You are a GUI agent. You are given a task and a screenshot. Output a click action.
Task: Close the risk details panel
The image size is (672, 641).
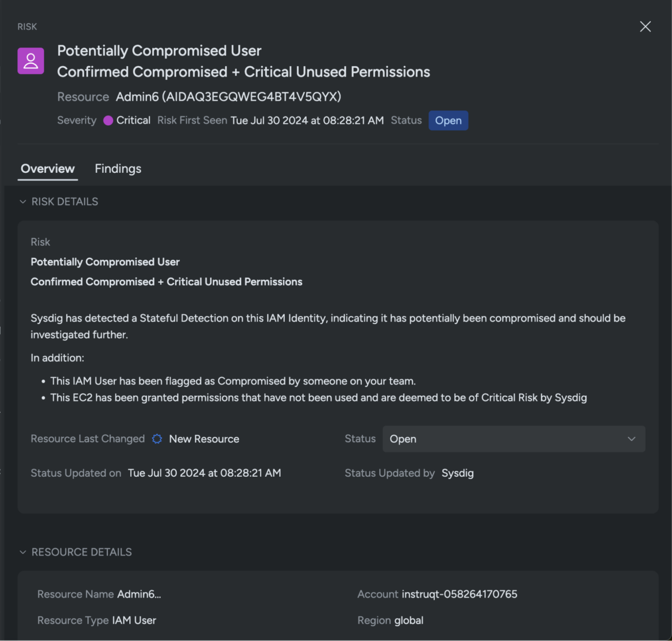(645, 26)
